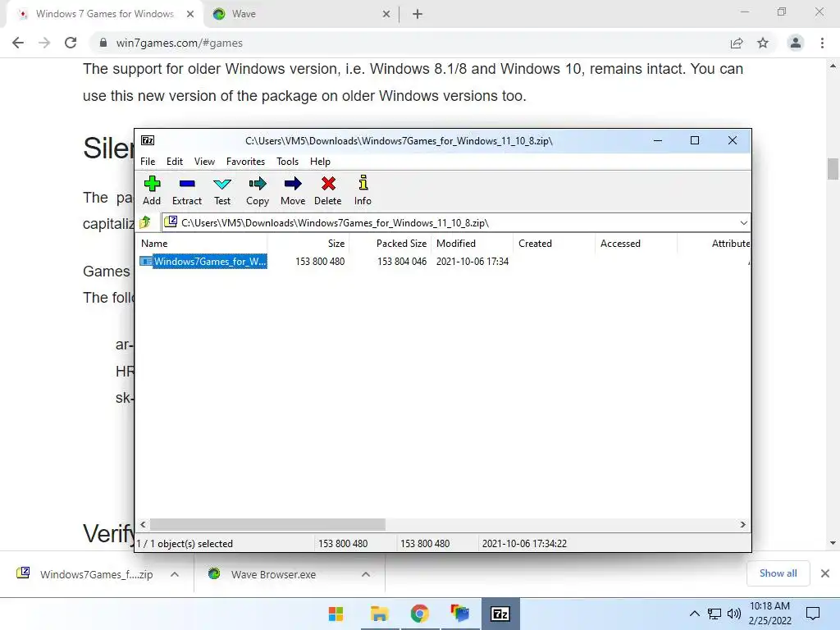Close the Chrome downloads bar
The width and height of the screenshot is (840, 630).
(x=825, y=573)
